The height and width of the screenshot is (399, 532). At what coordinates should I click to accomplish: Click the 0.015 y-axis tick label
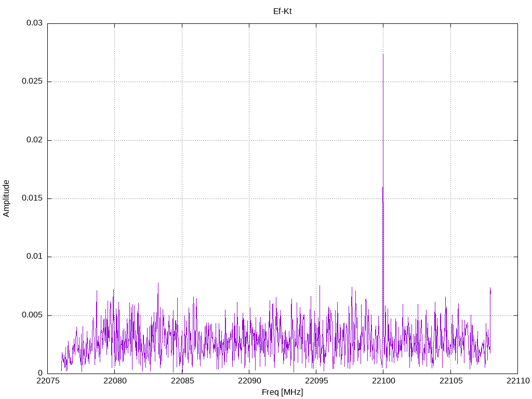click(x=32, y=198)
